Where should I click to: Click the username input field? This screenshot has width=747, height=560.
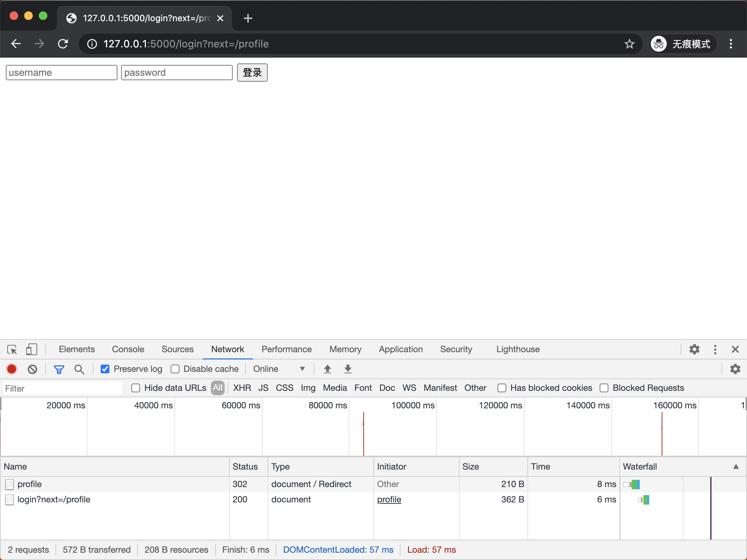[61, 73]
